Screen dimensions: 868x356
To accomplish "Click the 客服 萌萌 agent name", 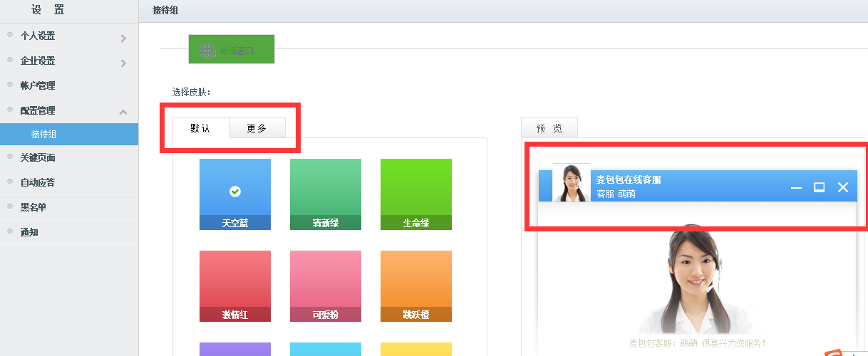I will [616, 194].
